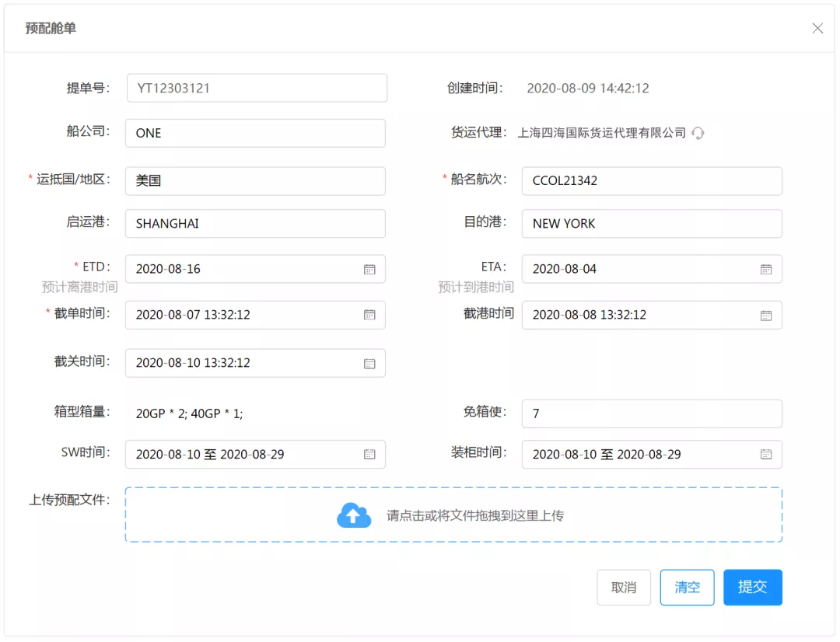
Task: Open the 截港时间 calendar icon
Action: coord(768,315)
